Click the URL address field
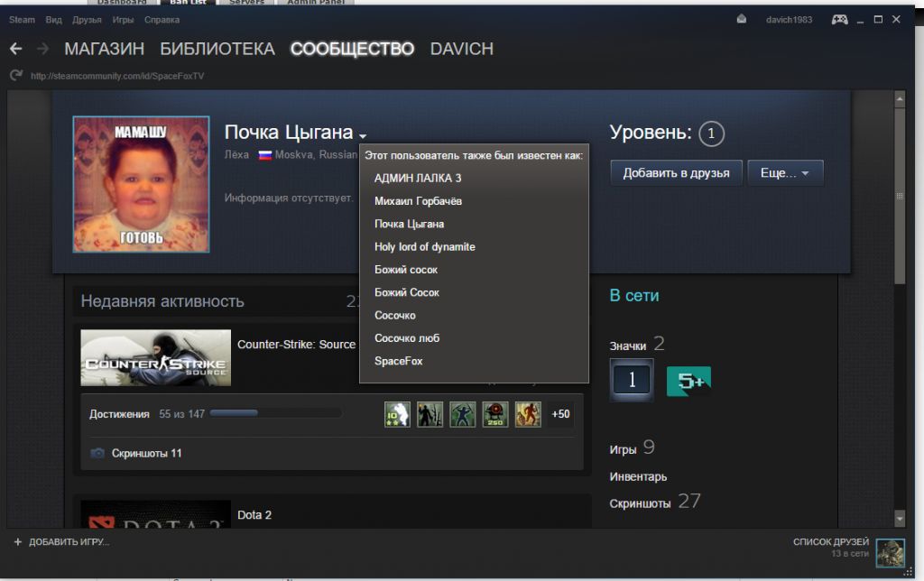Viewport: 924px width, 581px height. [117, 76]
